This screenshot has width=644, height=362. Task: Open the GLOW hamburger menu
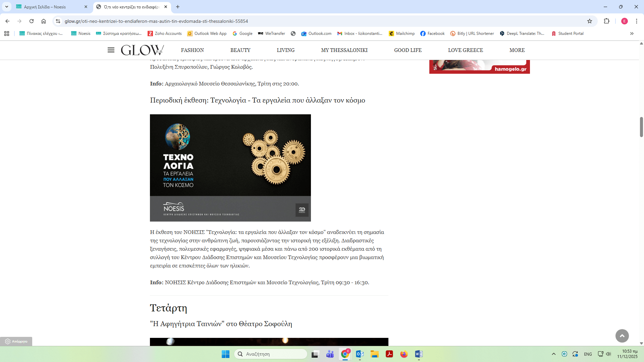(x=111, y=50)
